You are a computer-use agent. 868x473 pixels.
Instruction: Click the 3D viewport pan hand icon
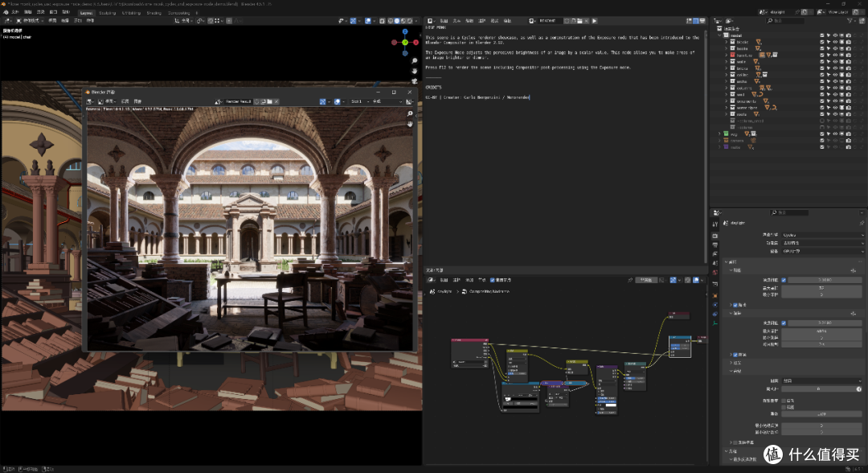click(415, 71)
